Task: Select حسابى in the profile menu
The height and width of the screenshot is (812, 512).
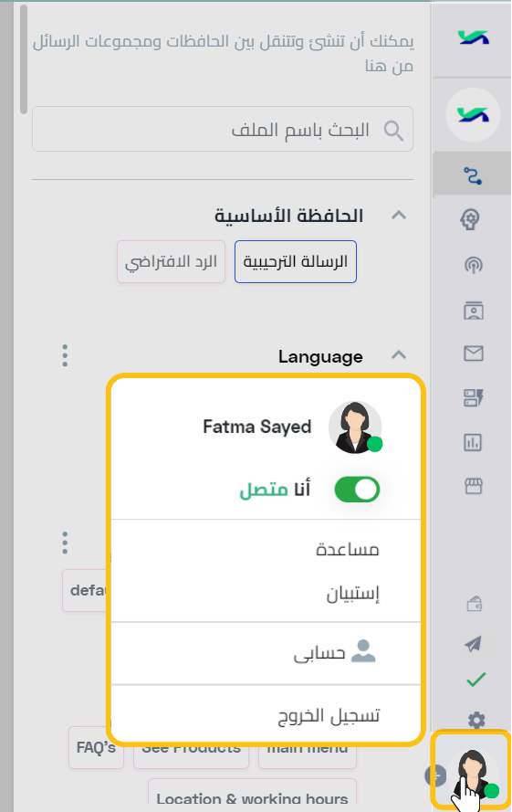Action: pos(335,652)
